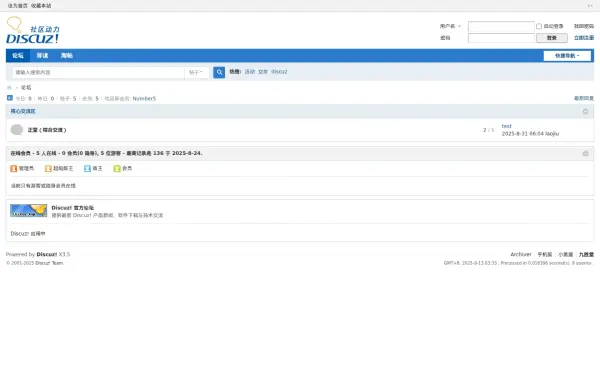Open the latest post titled 'test'
Screen dimensions: 600x375
click(x=506, y=126)
